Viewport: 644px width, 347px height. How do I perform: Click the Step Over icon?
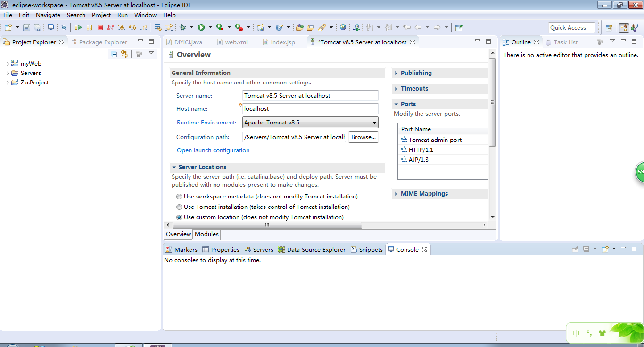click(132, 27)
